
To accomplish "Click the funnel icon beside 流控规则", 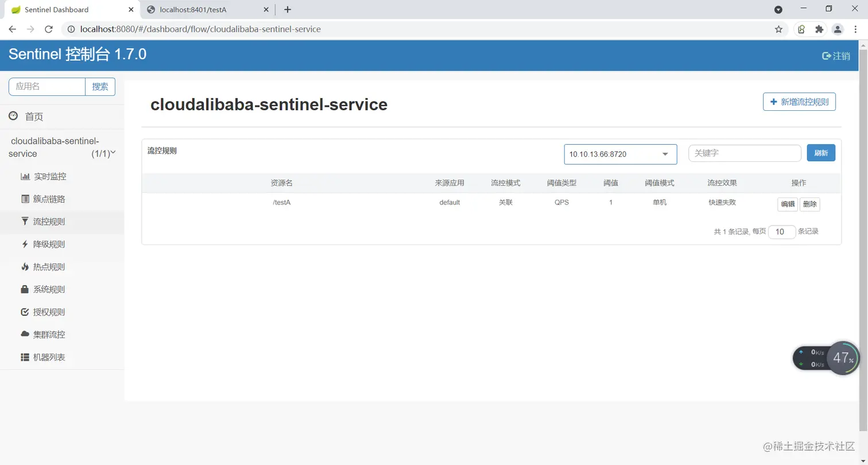I will click(x=25, y=221).
